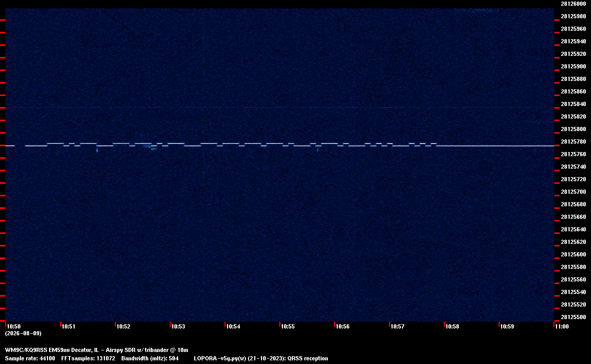Click the Bandwidth (mHz): 504 text

pyautogui.click(x=150, y=358)
